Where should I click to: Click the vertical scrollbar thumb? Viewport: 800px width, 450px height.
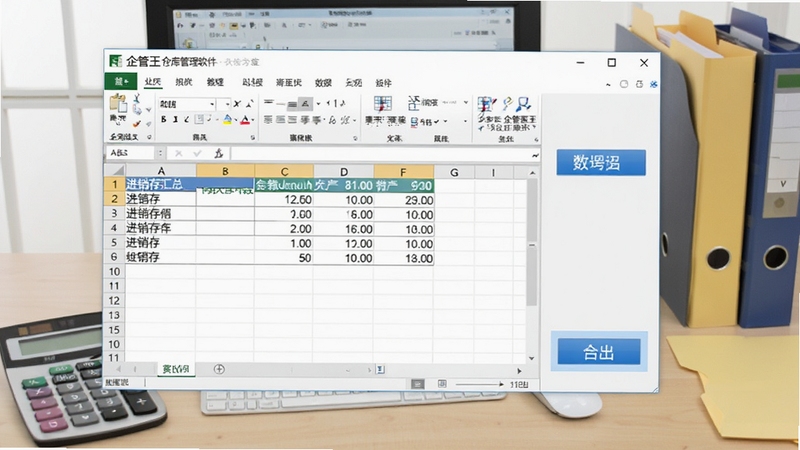[532, 242]
